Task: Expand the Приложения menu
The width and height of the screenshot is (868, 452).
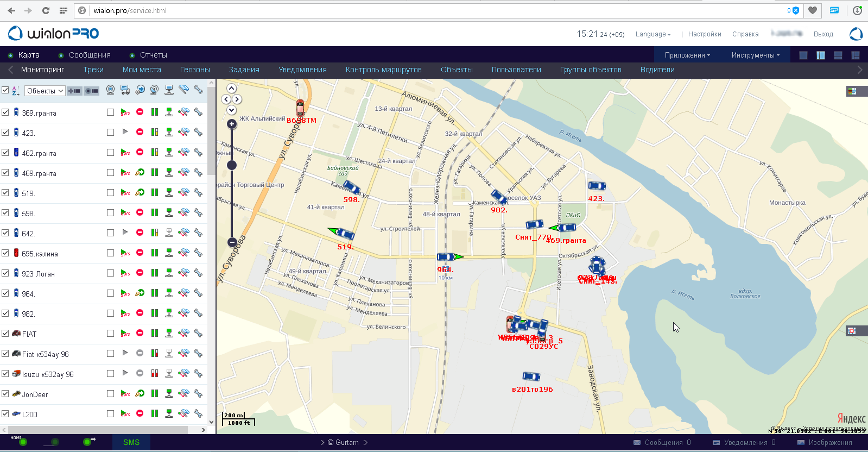Action: pos(687,55)
